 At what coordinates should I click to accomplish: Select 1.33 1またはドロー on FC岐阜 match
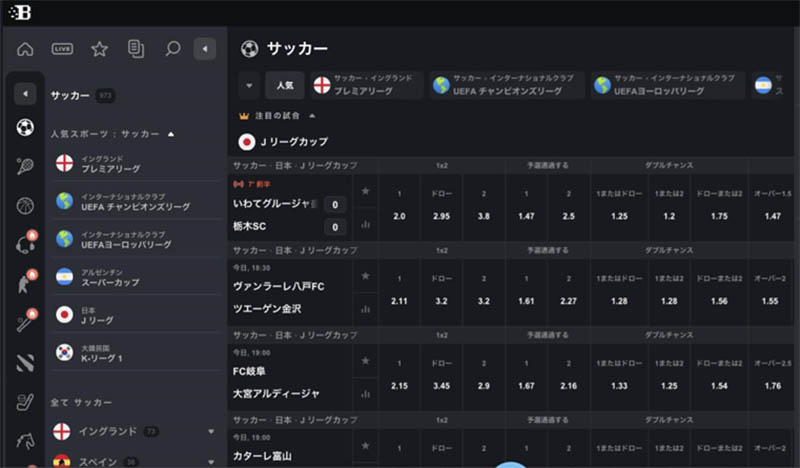click(x=619, y=377)
